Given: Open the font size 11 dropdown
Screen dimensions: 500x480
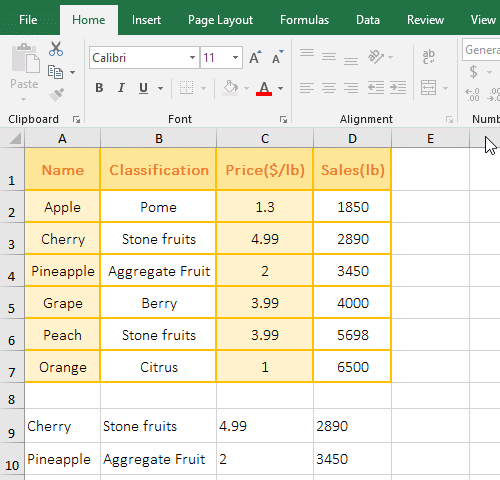Looking at the screenshot, I should coord(235,58).
